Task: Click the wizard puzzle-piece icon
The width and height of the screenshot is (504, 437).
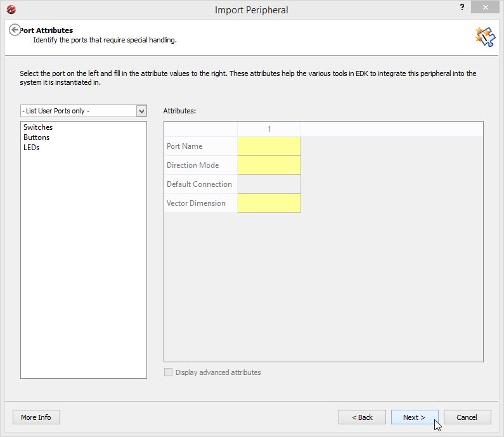Action: [485, 37]
